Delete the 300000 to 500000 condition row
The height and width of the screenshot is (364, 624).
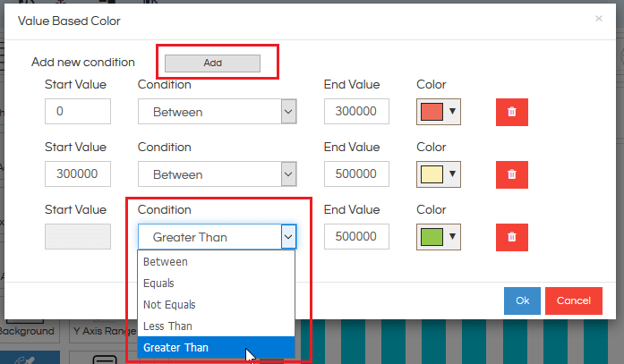[512, 174]
